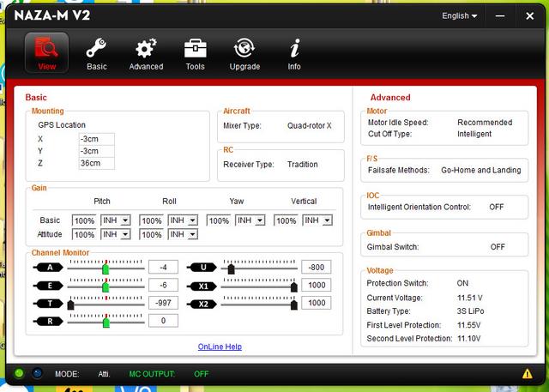Screen dimensions: 549x392
Task: Click channel X2 value box 1000
Action: [317, 303]
